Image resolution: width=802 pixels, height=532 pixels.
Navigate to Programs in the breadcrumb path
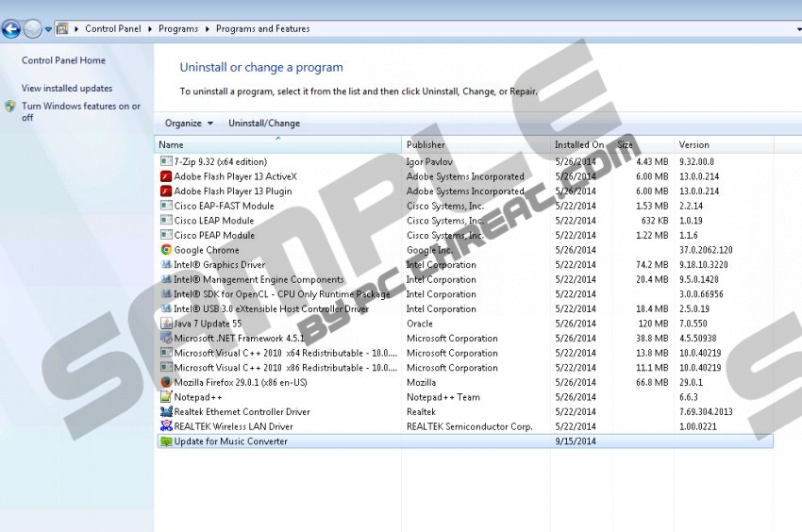(x=178, y=29)
